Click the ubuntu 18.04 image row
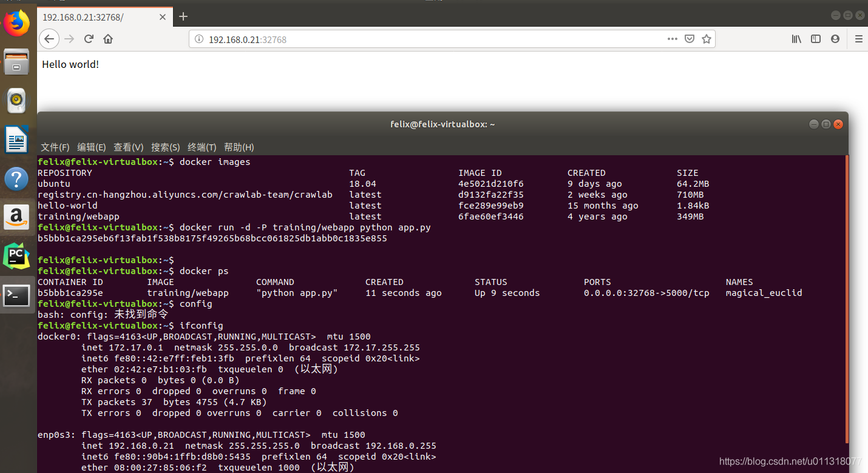This screenshot has width=868, height=473. pyautogui.click(x=373, y=184)
